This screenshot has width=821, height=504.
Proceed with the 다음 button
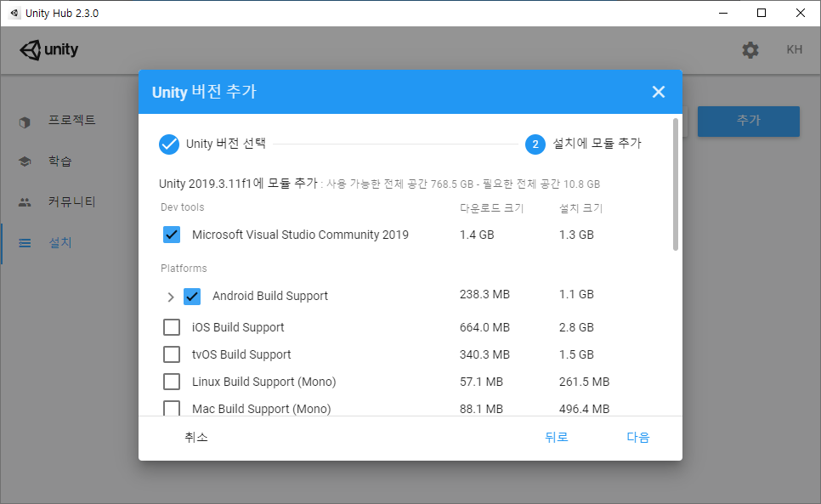point(637,437)
